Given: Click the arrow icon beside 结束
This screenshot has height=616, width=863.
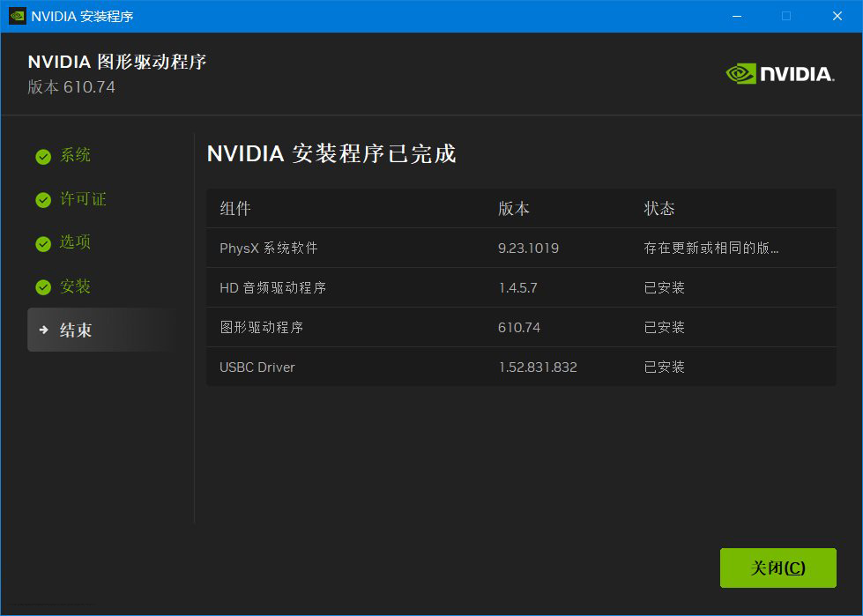Looking at the screenshot, I should tap(43, 330).
